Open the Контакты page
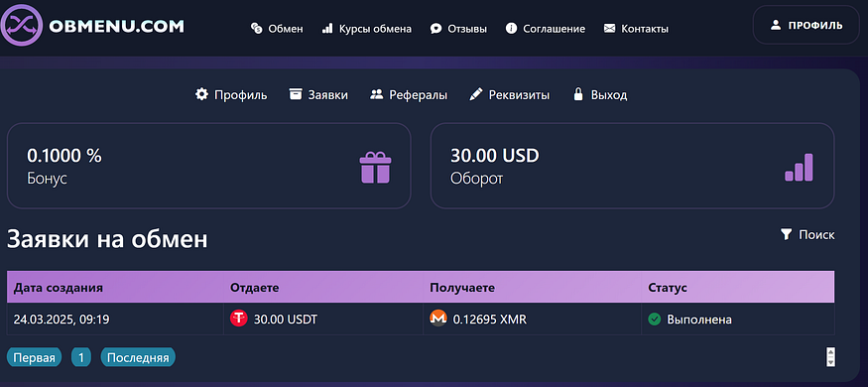The width and height of the screenshot is (868, 387). (x=636, y=29)
